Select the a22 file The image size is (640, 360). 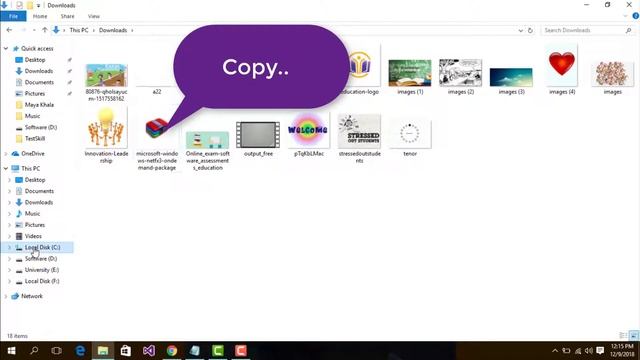157,92
